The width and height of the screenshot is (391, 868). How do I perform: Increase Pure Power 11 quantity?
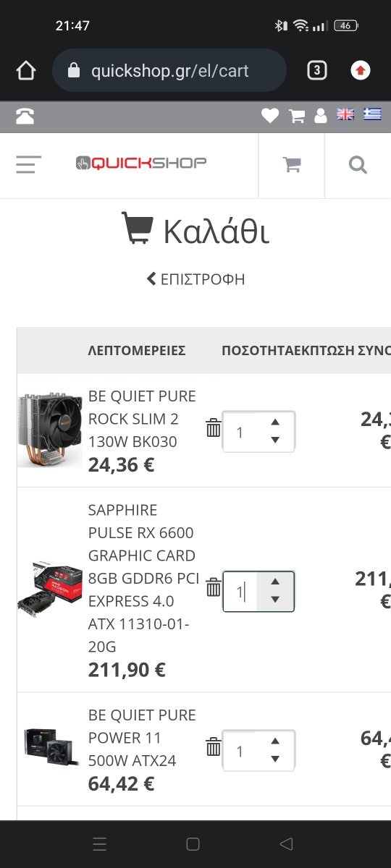pos(275,741)
